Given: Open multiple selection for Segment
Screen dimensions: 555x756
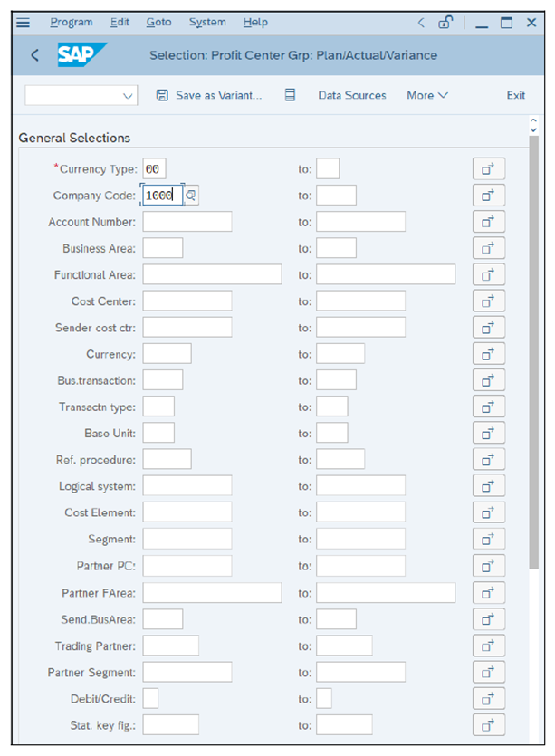Looking at the screenshot, I should tap(489, 539).
